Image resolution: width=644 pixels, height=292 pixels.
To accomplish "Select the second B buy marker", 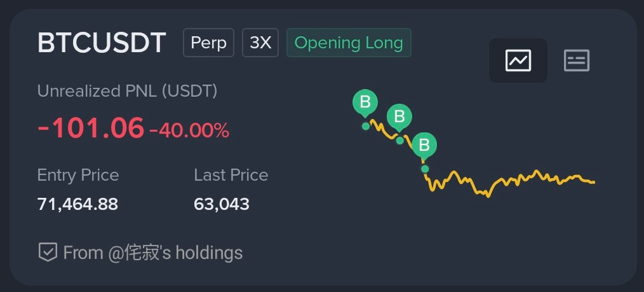I will 399,118.
